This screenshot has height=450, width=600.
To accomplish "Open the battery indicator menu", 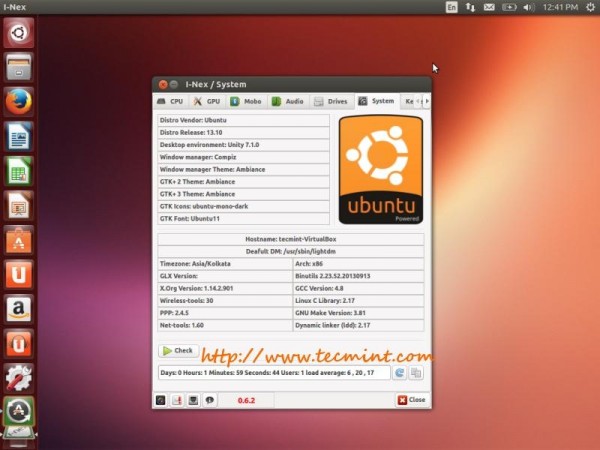I will pos(509,7).
